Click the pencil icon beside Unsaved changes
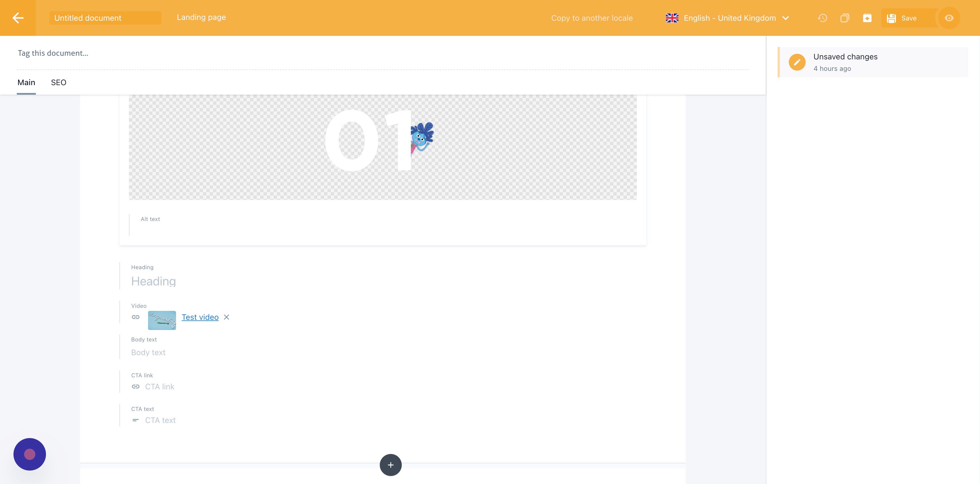The image size is (980, 484). pyautogui.click(x=797, y=62)
